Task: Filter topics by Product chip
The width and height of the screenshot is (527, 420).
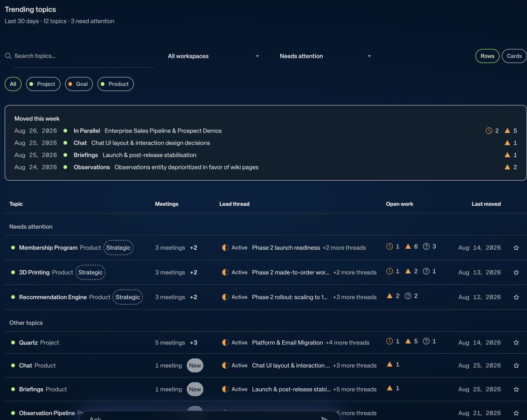Action: pos(115,84)
